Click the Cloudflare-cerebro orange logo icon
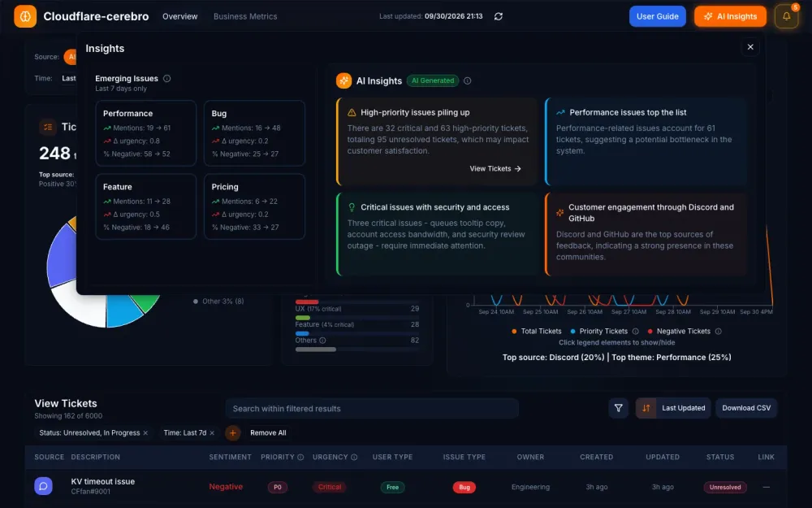 point(25,16)
